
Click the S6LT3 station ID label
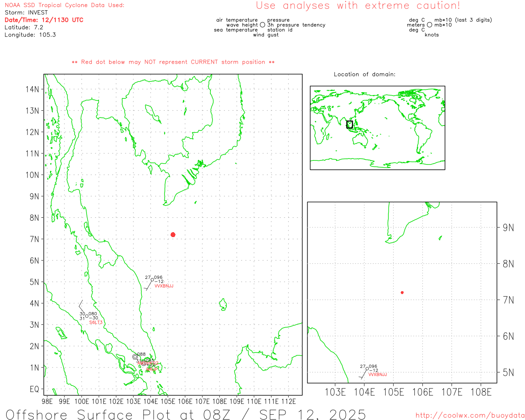[x=96, y=323]
